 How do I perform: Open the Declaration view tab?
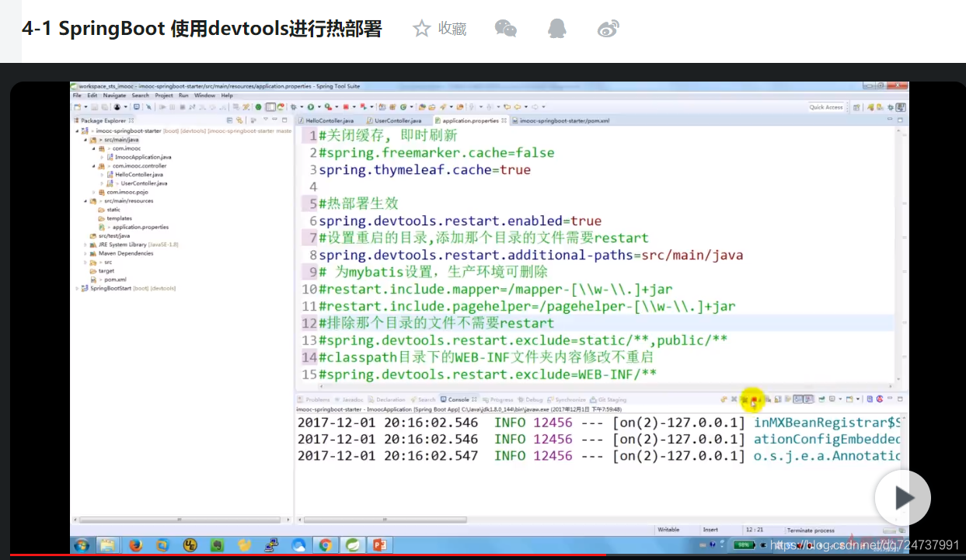[387, 399]
